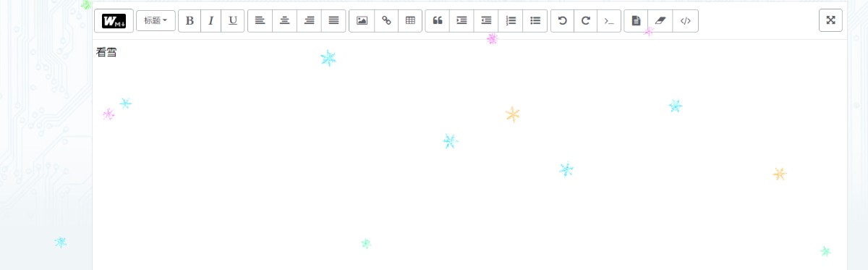This screenshot has height=270, width=868.
Task: Align text to the left
Action: click(x=260, y=21)
